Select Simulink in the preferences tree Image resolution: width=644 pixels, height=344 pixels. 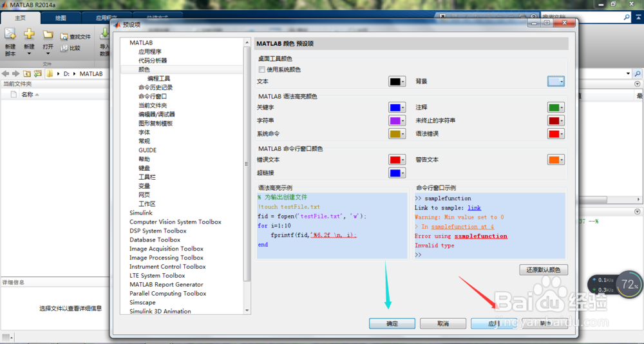point(141,213)
